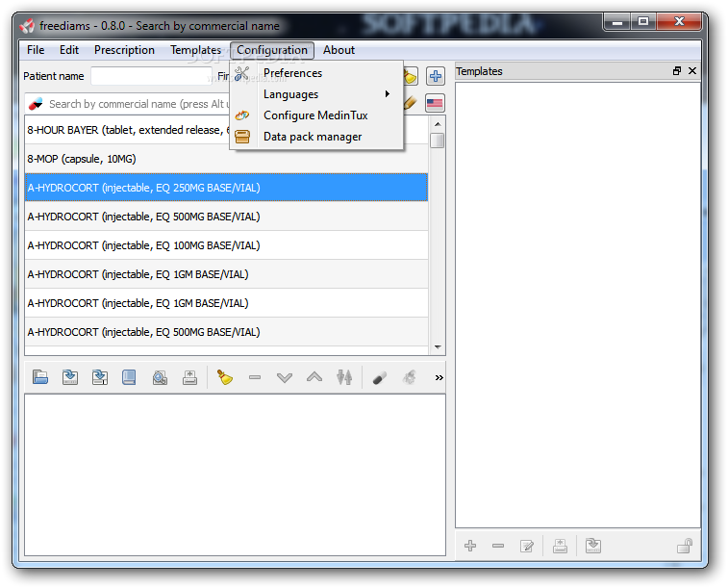Open the Prescription menu
The height and width of the screenshot is (588, 728).
point(124,50)
